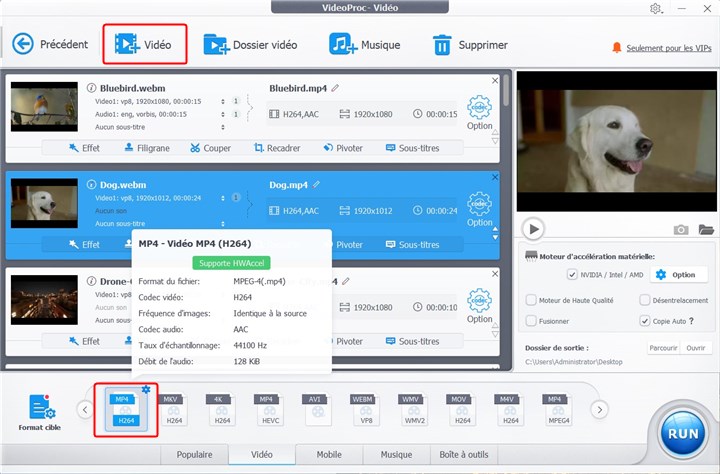Open Sous-titres for the Drone video
The height and width of the screenshot is (474, 720).
pos(412,341)
